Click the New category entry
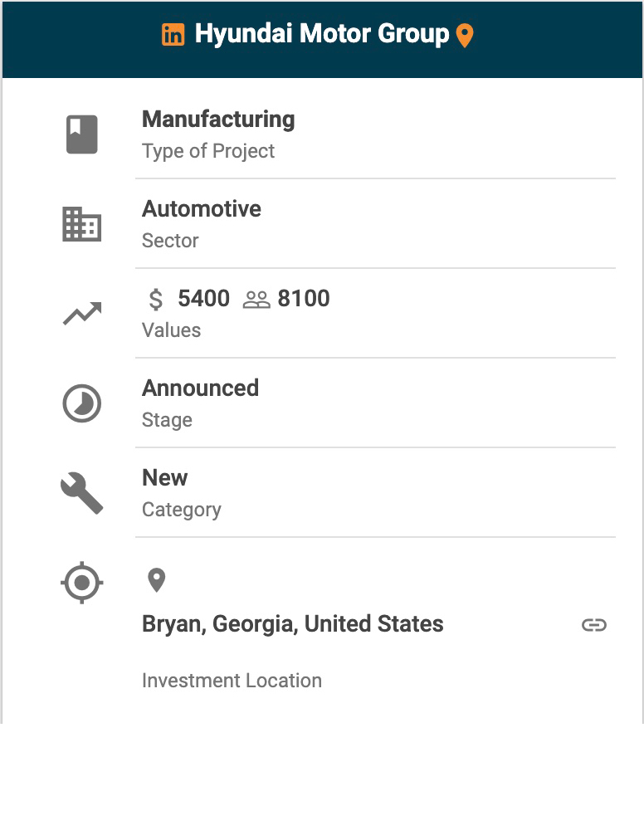 [x=165, y=478]
